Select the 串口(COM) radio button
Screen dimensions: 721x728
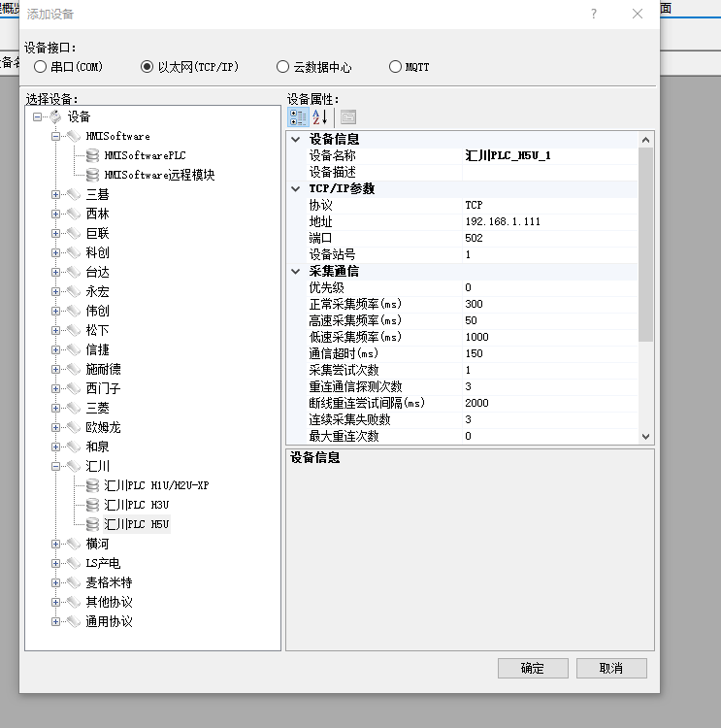(x=41, y=67)
